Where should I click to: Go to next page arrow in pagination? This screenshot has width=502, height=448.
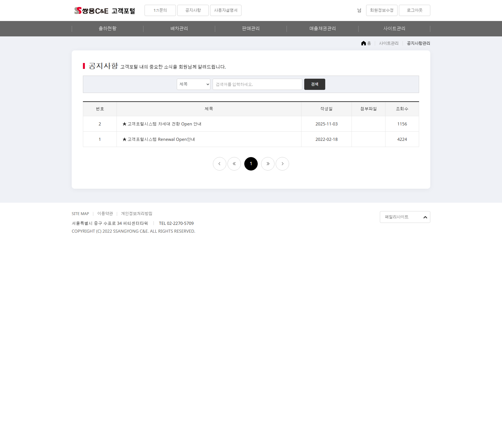(x=282, y=164)
